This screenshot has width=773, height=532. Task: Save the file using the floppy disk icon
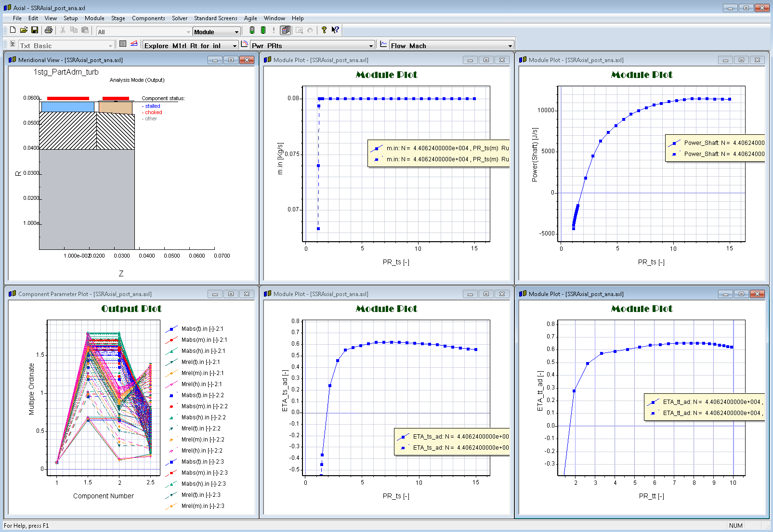click(x=35, y=30)
